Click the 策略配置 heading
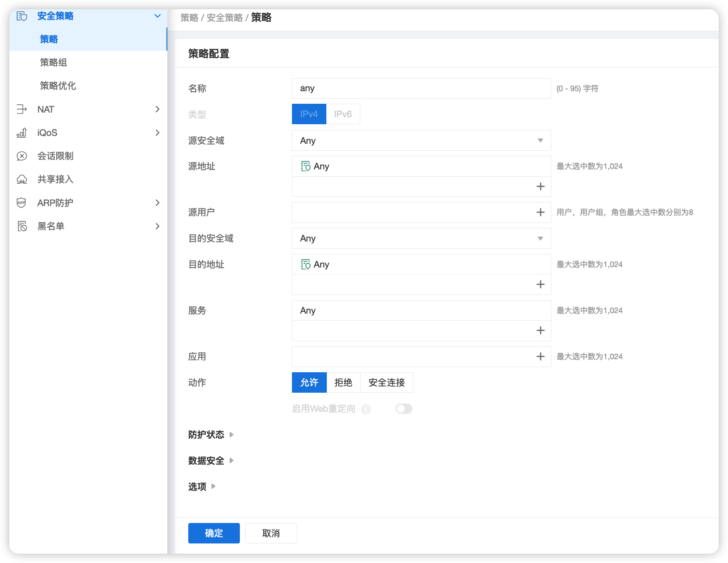This screenshot has height=563, width=728. tap(209, 54)
